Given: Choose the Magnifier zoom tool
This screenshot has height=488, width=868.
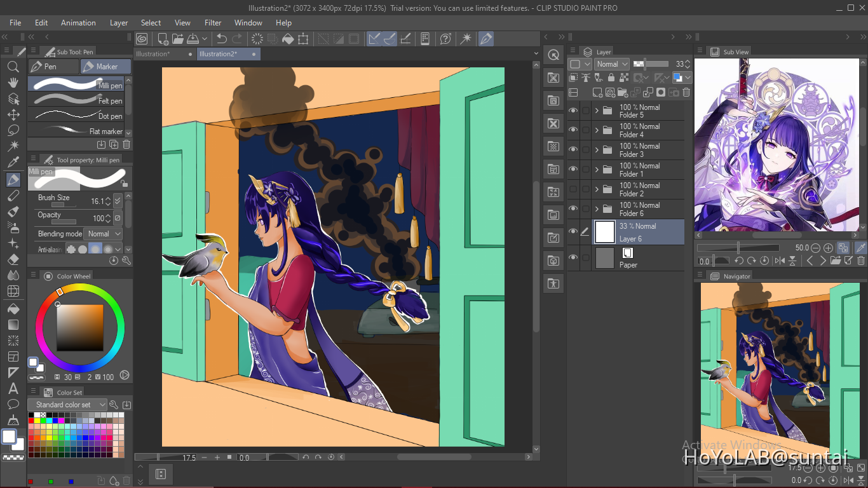Looking at the screenshot, I should point(13,67).
